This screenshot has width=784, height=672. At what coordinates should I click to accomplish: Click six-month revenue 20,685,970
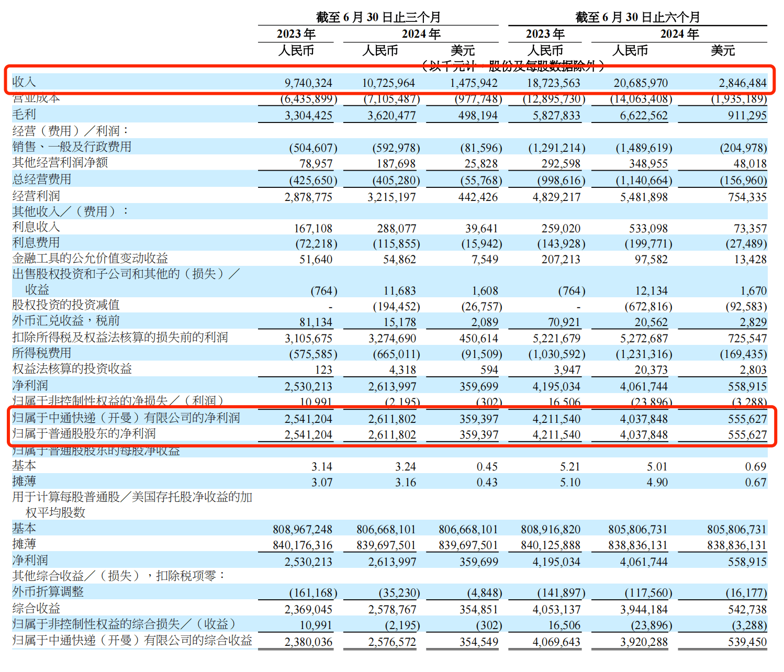[x=641, y=83]
